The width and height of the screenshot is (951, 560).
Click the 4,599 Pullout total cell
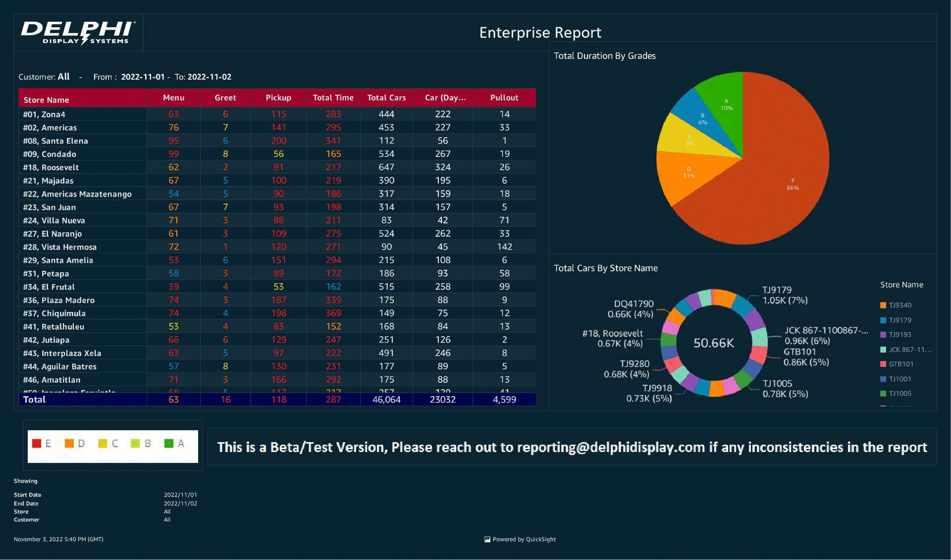[504, 400]
